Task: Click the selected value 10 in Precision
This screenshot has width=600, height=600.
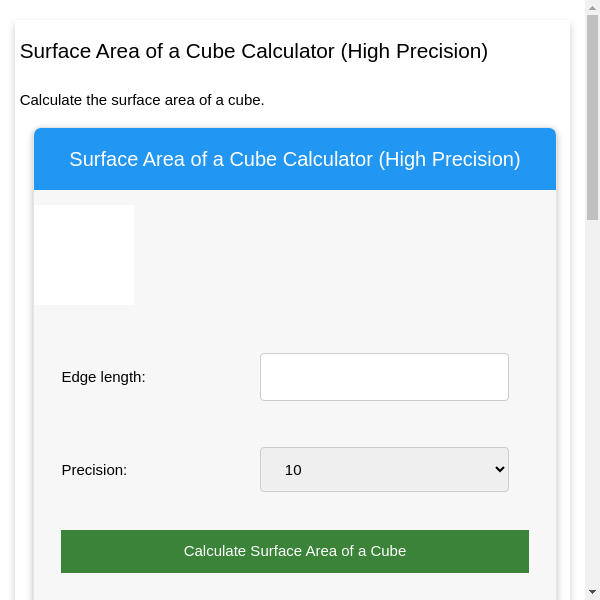Action: click(x=293, y=470)
